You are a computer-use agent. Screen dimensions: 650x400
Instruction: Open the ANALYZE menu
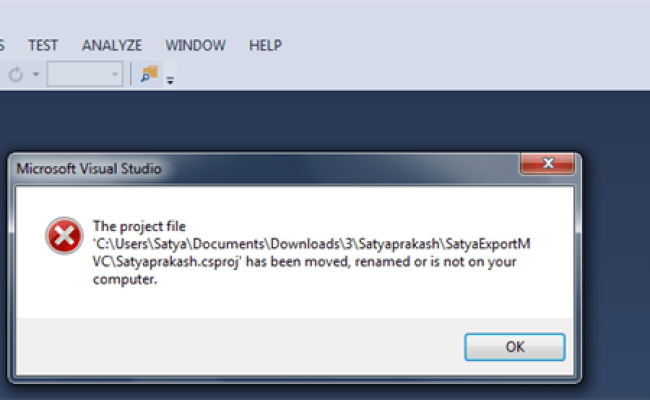coord(112,45)
